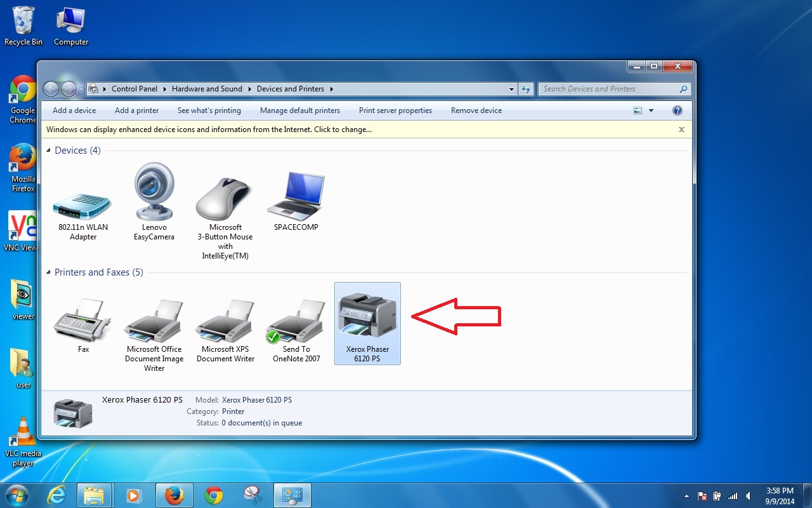Click the search magnifier icon
The height and width of the screenshot is (508, 812).
(x=683, y=89)
